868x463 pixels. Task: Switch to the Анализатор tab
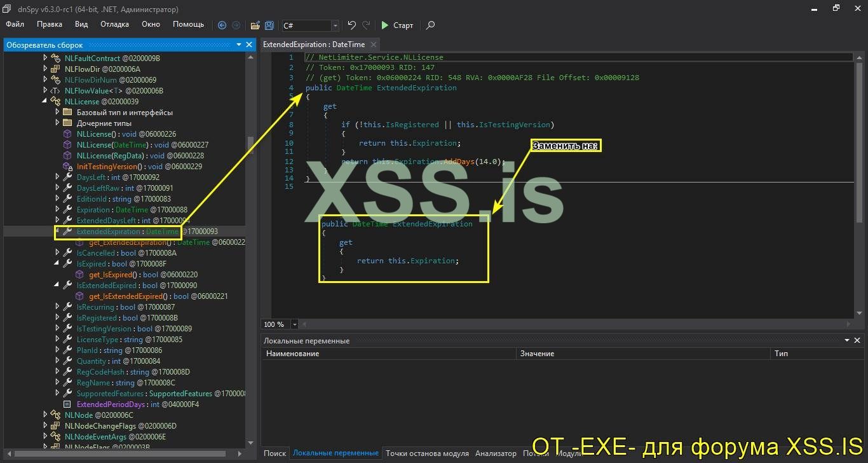coord(496,453)
